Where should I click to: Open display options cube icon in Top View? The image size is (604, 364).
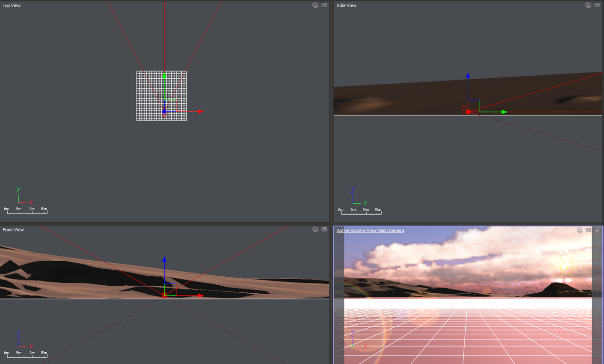click(315, 5)
